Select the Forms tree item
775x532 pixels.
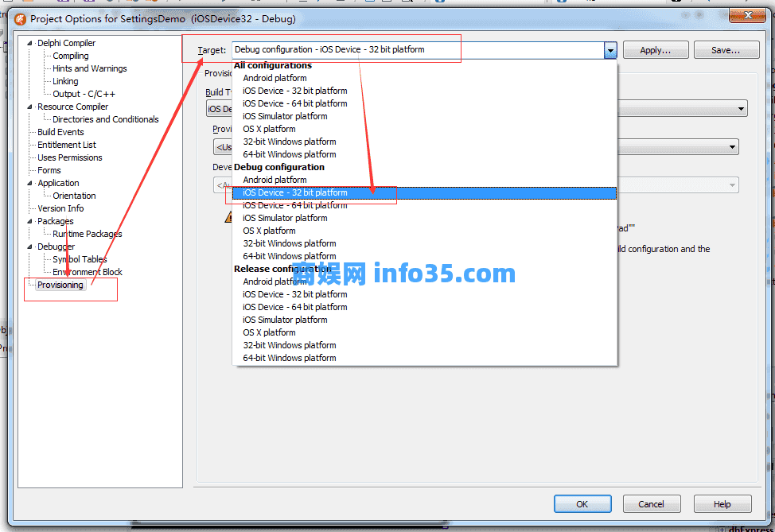(x=49, y=170)
